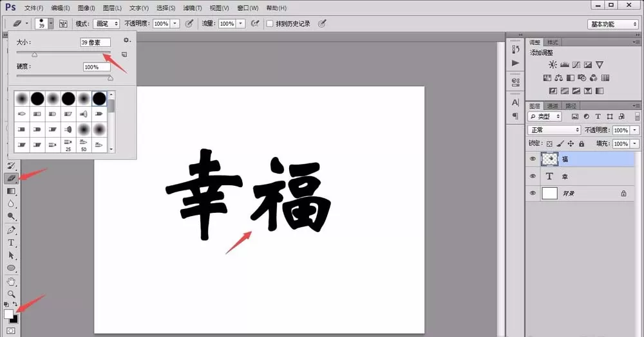Screen dimensions: 644x337
Task: Hide the 幸 text layer
Action: [533, 176]
